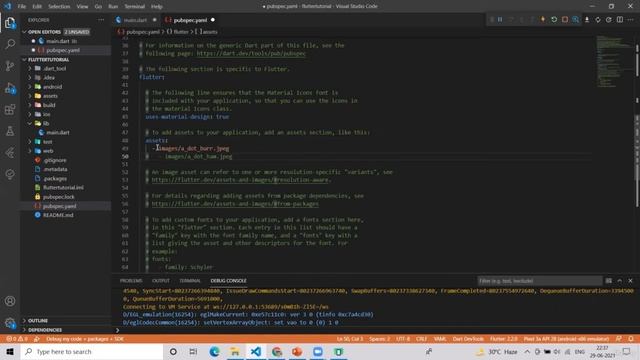Open the Manage gear in activity bar
The image size is (640, 360).
pos(10,323)
